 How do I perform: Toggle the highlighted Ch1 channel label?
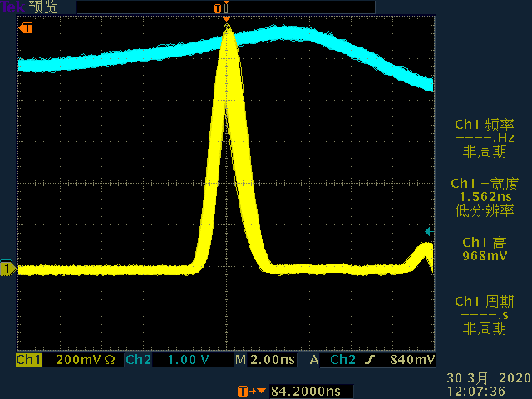[x=28, y=361]
